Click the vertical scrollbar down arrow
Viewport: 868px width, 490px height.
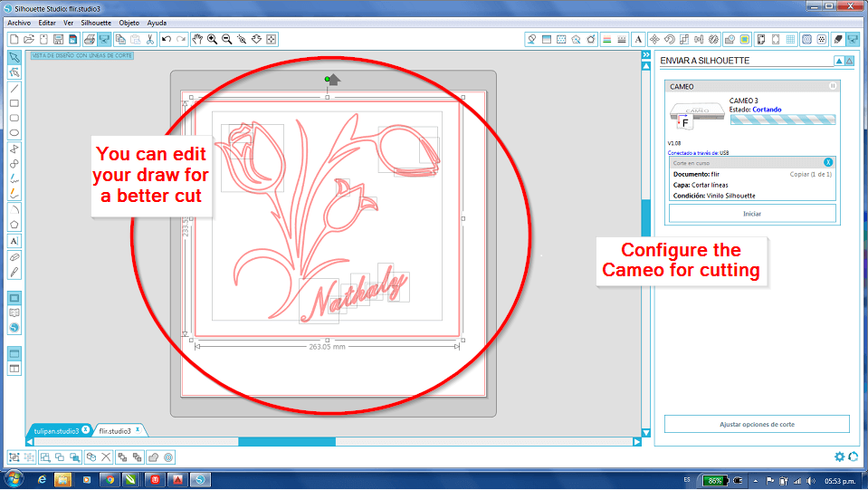coord(646,432)
